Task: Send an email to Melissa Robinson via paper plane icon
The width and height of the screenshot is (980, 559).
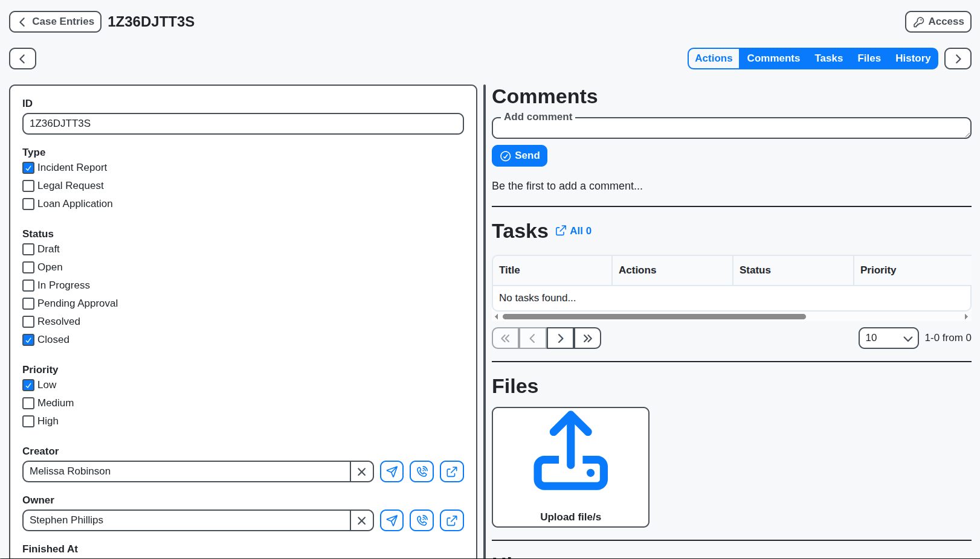Action: tap(392, 471)
